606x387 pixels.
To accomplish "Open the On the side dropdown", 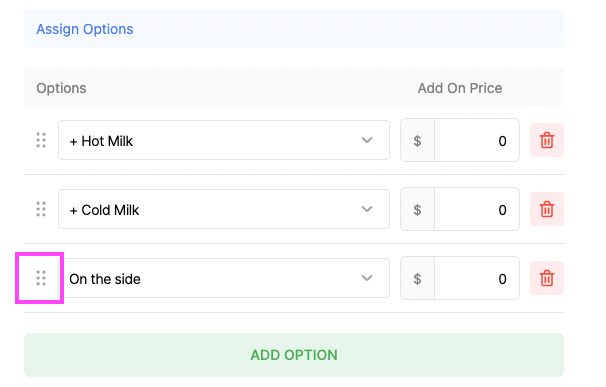I will tap(224, 278).
